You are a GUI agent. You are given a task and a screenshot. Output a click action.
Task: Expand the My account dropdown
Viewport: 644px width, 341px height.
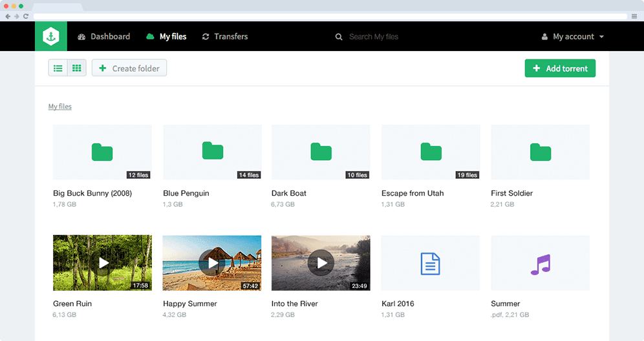(x=573, y=37)
